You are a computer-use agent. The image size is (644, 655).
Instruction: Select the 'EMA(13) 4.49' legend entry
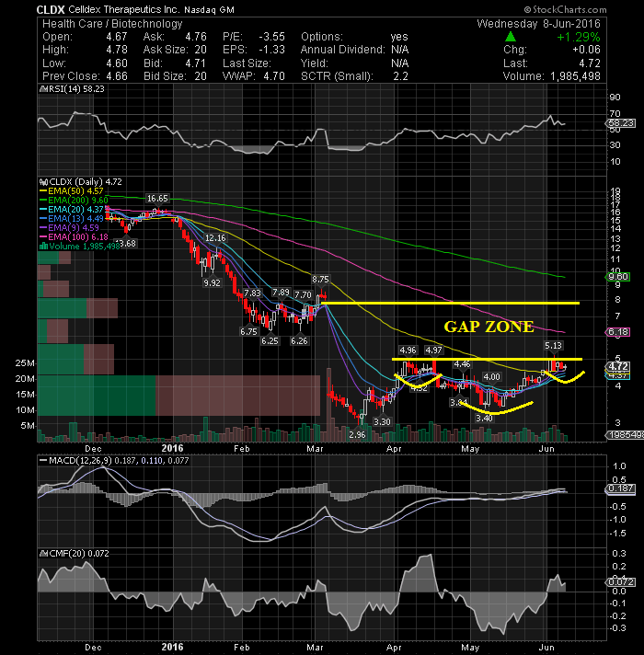[72, 219]
